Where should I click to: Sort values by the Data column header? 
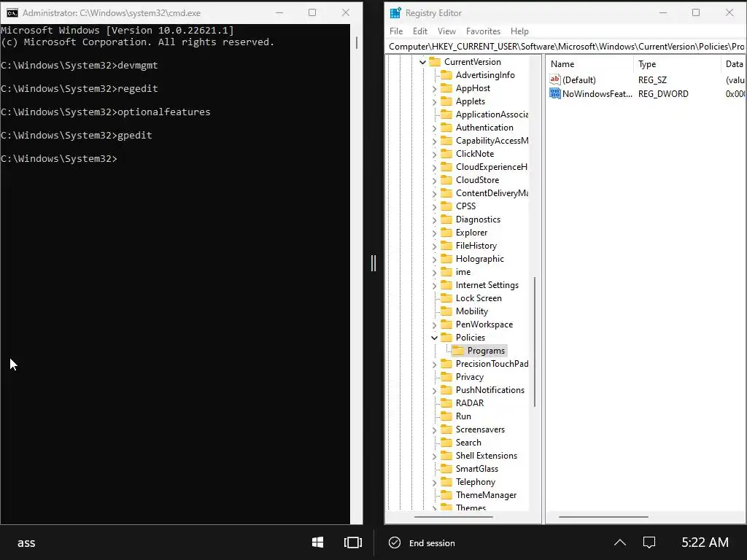click(734, 64)
